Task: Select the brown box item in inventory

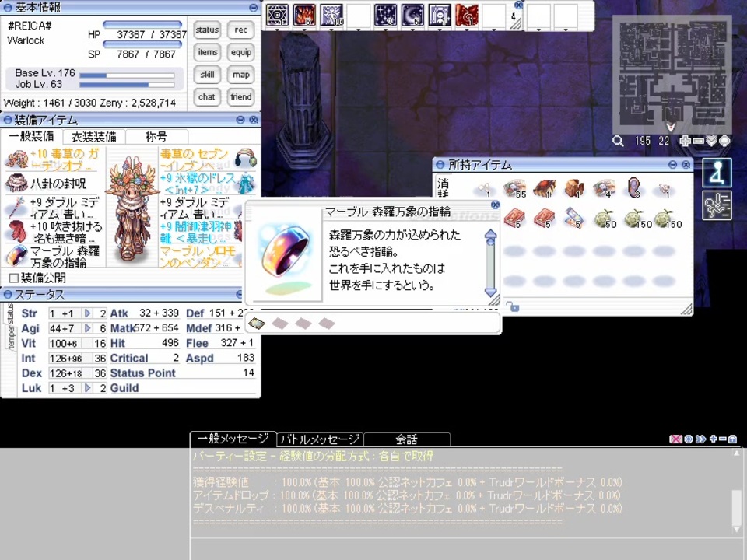Action: [574, 188]
